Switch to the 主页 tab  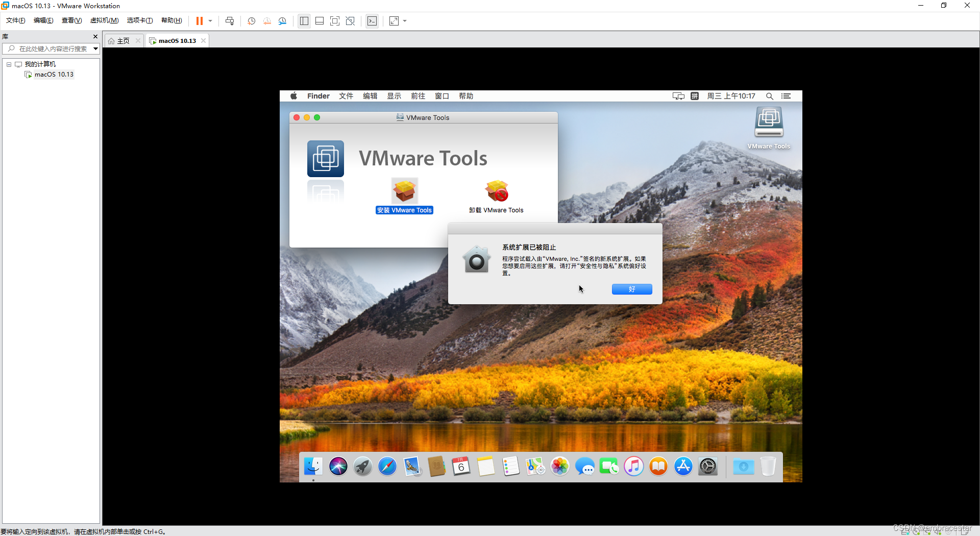point(123,41)
